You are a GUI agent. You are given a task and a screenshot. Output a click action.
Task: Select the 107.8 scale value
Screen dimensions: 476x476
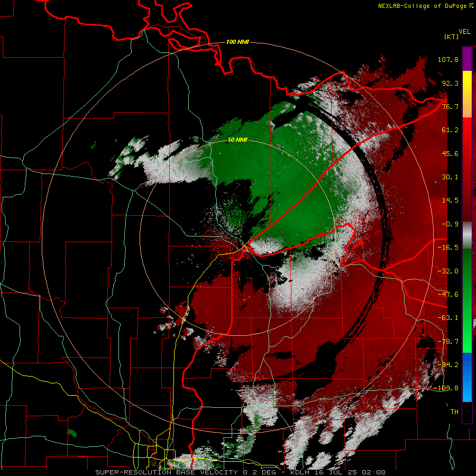point(448,59)
